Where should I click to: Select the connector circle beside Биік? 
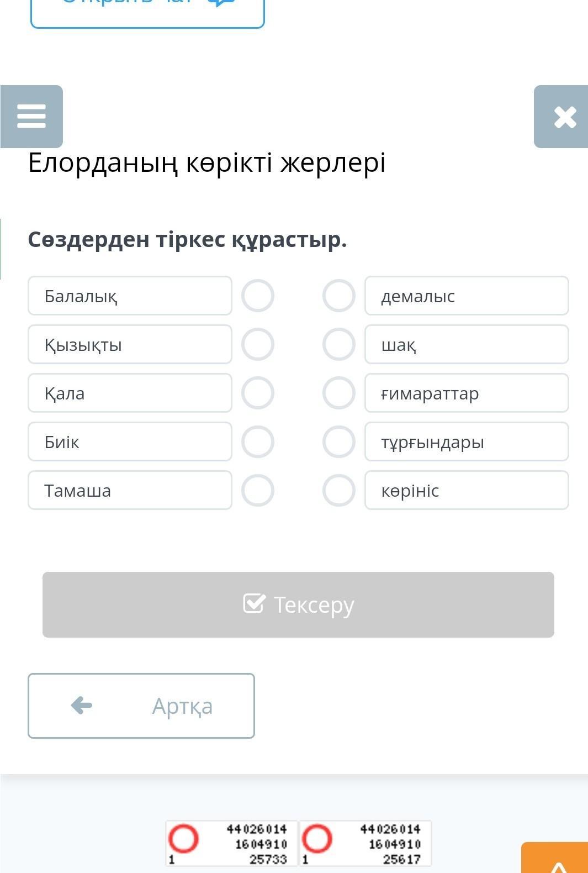tap(258, 441)
